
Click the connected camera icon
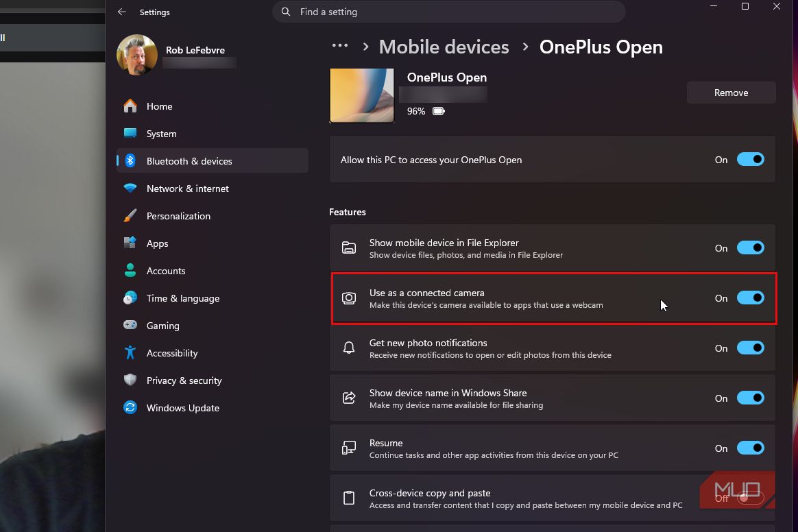click(349, 298)
